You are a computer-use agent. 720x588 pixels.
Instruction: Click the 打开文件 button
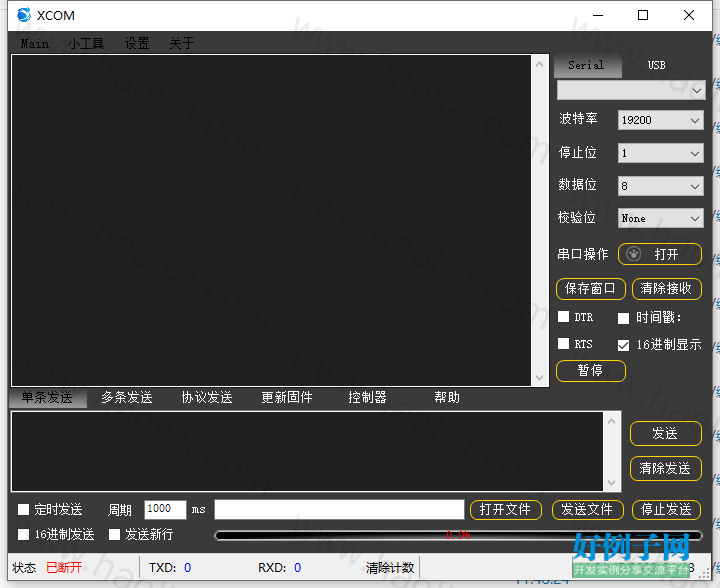(506, 510)
